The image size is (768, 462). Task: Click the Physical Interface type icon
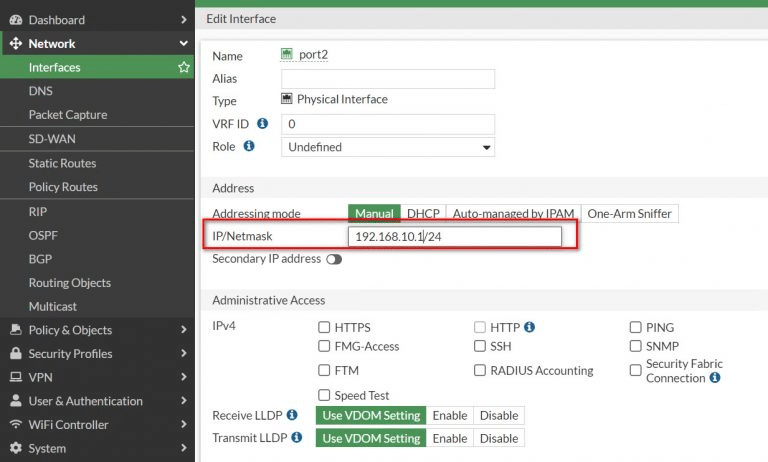pyautogui.click(x=287, y=98)
